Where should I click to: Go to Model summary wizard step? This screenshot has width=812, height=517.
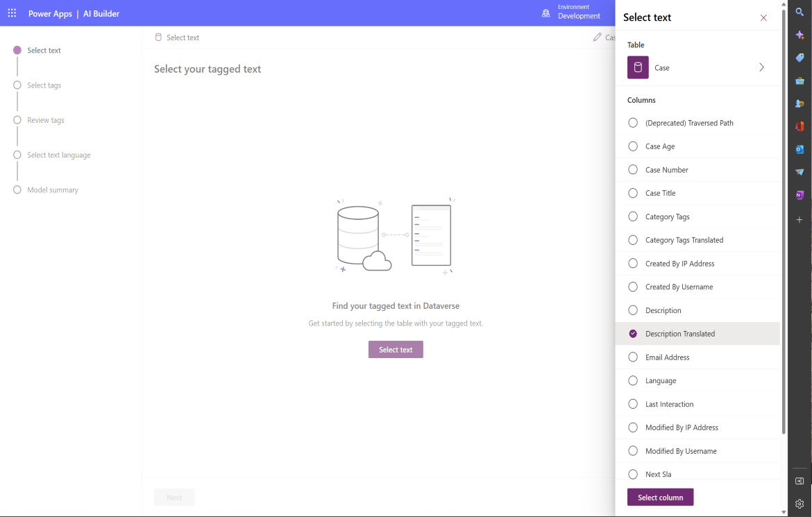(53, 189)
